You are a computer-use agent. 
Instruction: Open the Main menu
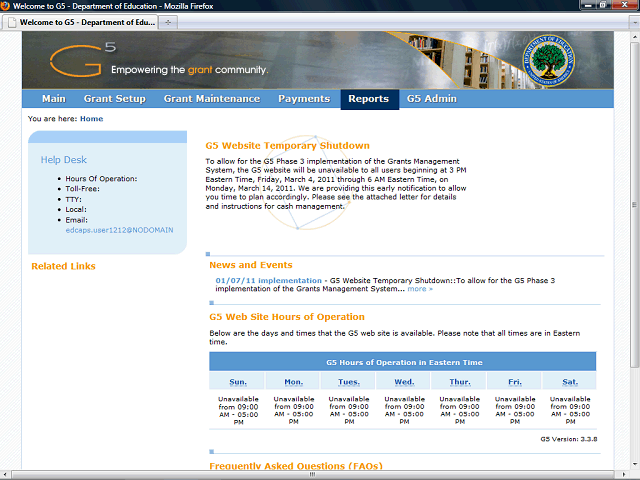pos(53,99)
